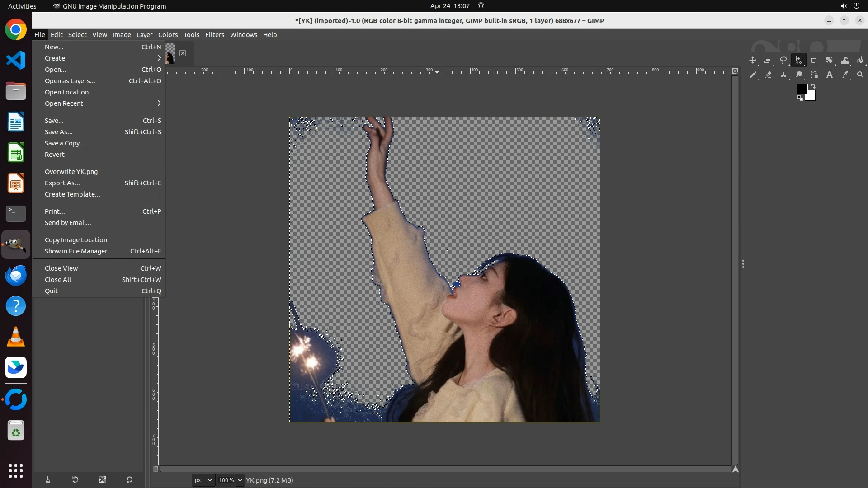This screenshot has width=868, height=488.
Task: Click the black foreground color swatch
Action: click(x=802, y=89)
